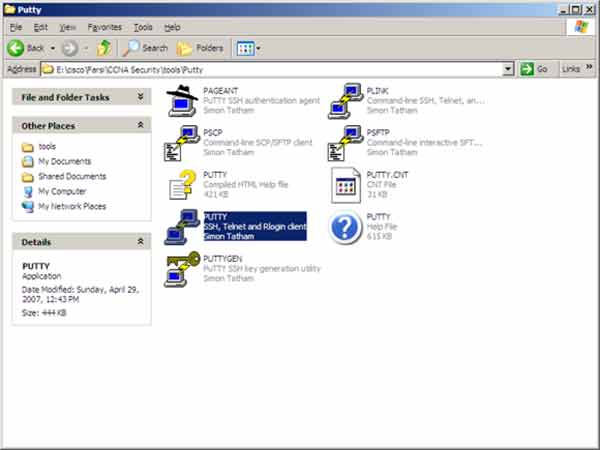Viewport: 600px width, 450px height.
Task: Go back with the green Back arrow
Action: pos(16,48)
